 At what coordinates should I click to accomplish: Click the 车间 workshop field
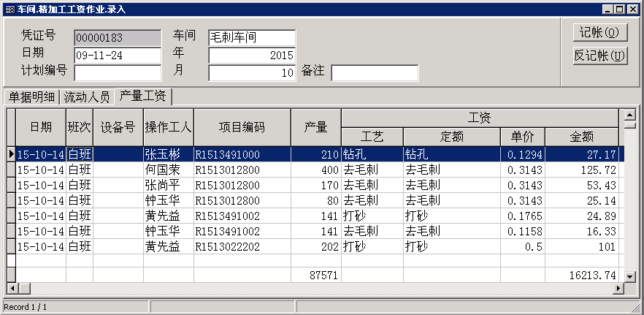tap(251, 37)
